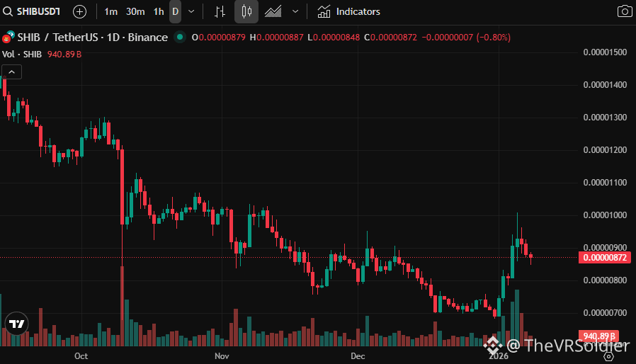The height and width of the screenshot is (364, 636).
Task: Expand the chart style dropdown arrow
Action: [x=295, y=12]
